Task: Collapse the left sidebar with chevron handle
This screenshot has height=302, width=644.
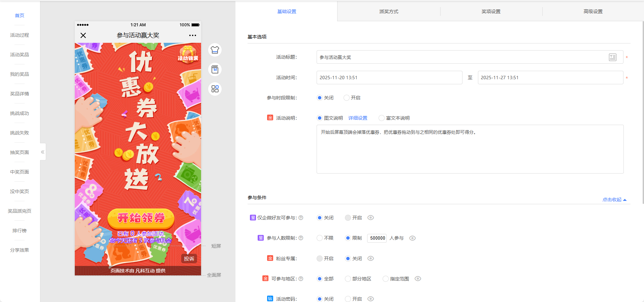Action: tap(43, 152)
